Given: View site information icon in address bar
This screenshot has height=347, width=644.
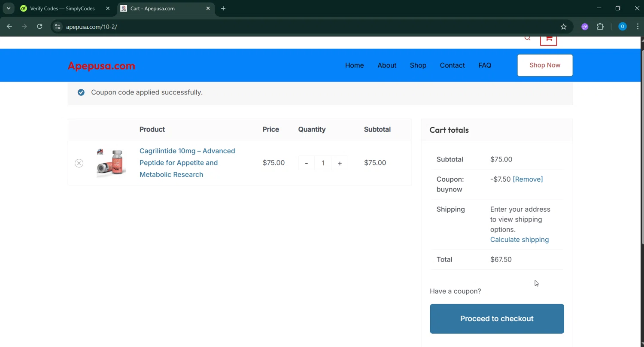Looking at the screenshot, I should click(x=58, y=27).
